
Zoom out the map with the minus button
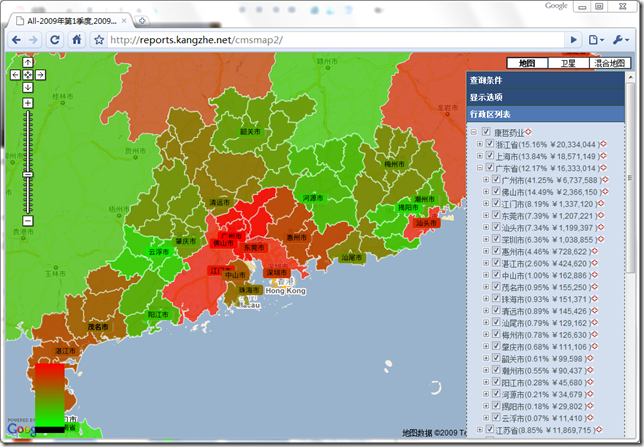click(28, 220)
